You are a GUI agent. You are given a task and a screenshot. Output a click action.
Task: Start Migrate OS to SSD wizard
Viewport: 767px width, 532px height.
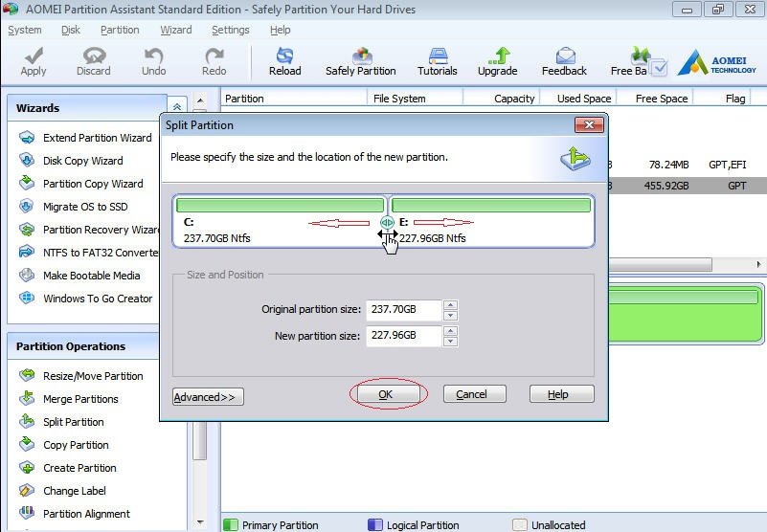tap(74, 207)
